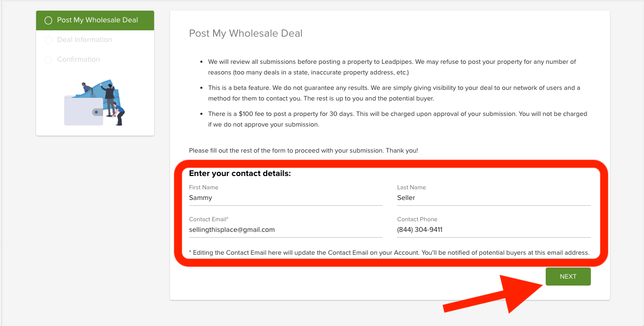This screenshot has width=644, height=326.
Task: Click the First Name label
Action: click(204, 187)
